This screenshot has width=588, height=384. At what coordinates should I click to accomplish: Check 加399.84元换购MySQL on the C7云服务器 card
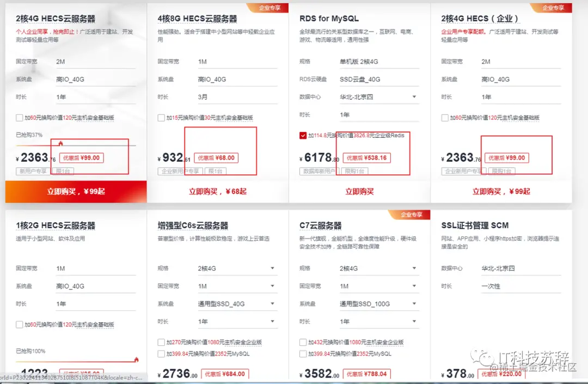303,354
